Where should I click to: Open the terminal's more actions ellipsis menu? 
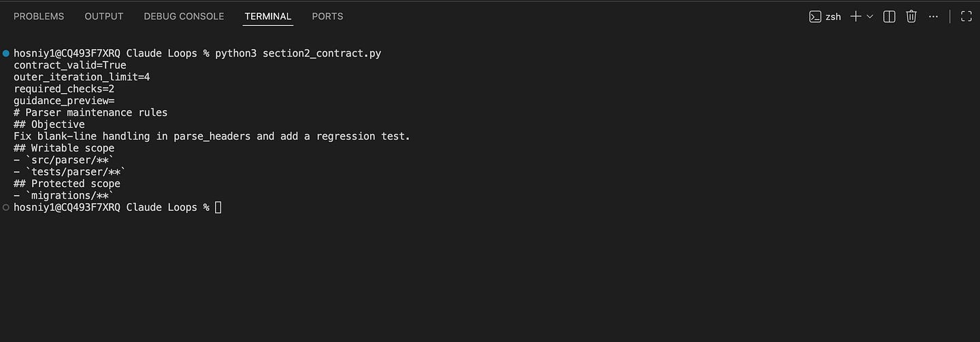[934, 16]
